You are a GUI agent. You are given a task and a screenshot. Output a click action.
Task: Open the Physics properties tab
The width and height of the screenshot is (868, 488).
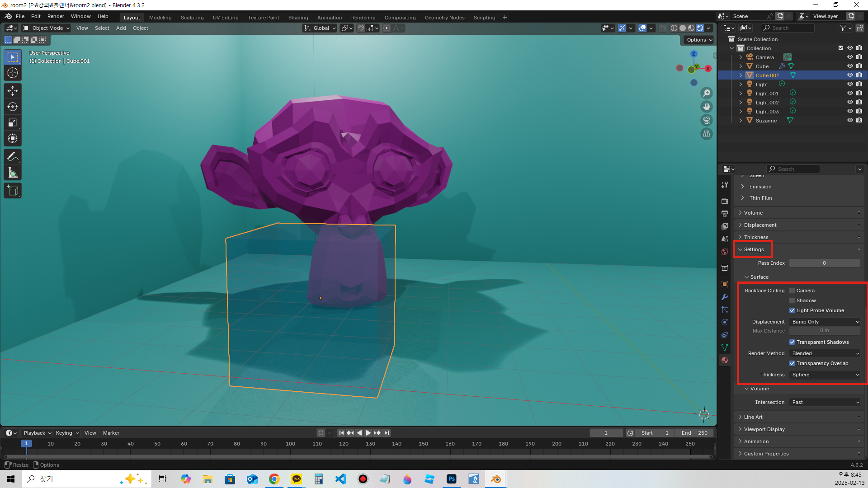point(725,322)
